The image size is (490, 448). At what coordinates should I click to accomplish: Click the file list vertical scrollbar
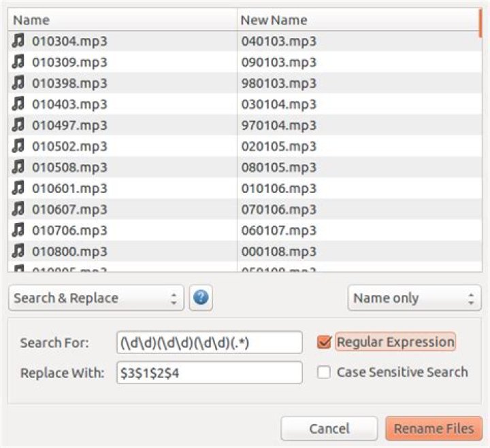pyautogui.click(x=480, y=23)
